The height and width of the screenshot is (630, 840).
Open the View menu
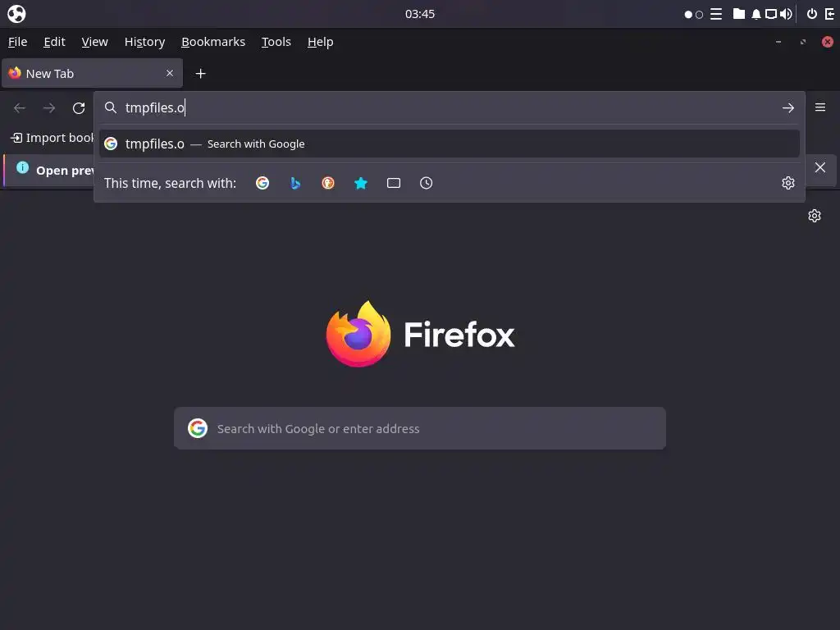click(95, 42)
